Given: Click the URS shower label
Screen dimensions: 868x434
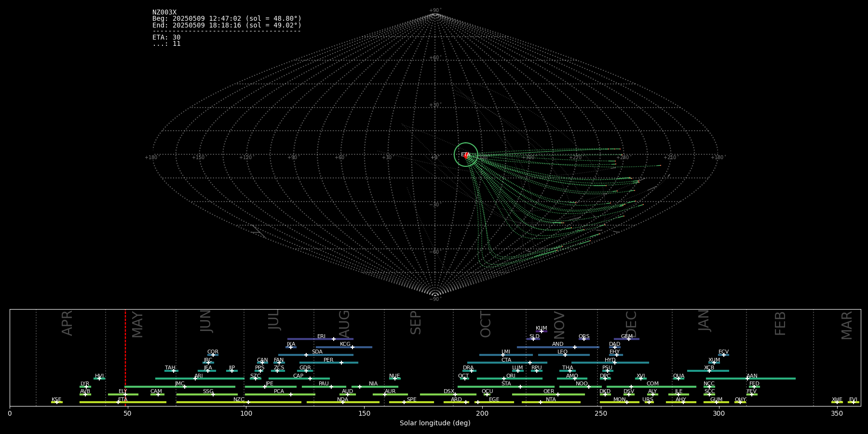Looking at the screenshot, I should tap(648, 399).
